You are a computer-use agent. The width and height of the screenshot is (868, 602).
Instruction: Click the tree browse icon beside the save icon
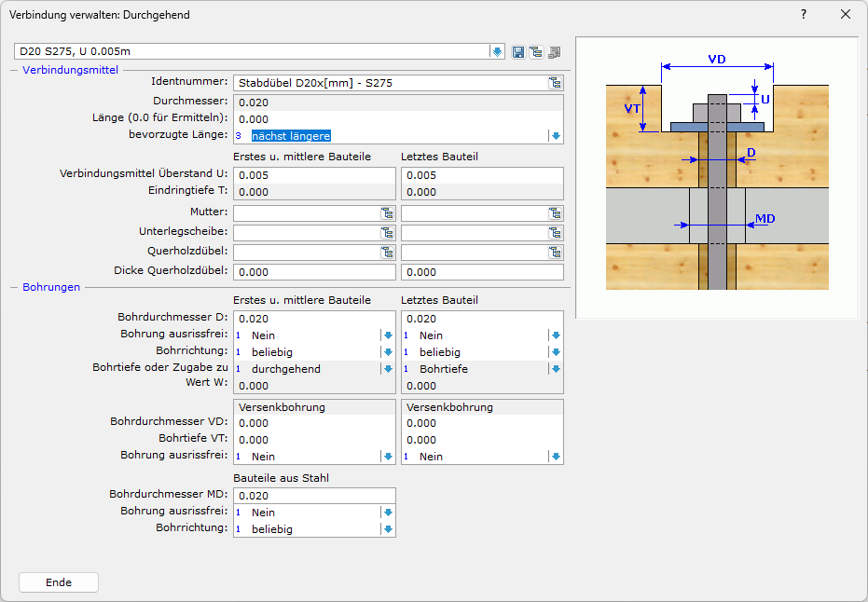click(536, 52)
